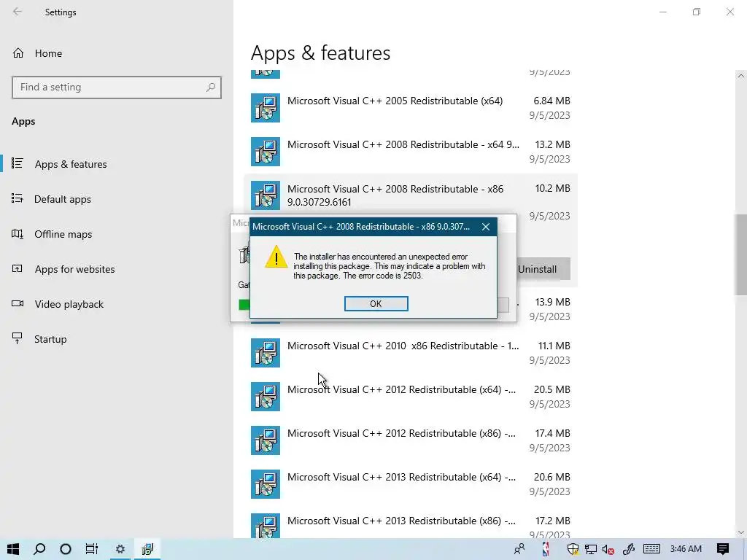Click installer icon for Visual C++ 2013 (x64)

[x=266, y=484]
